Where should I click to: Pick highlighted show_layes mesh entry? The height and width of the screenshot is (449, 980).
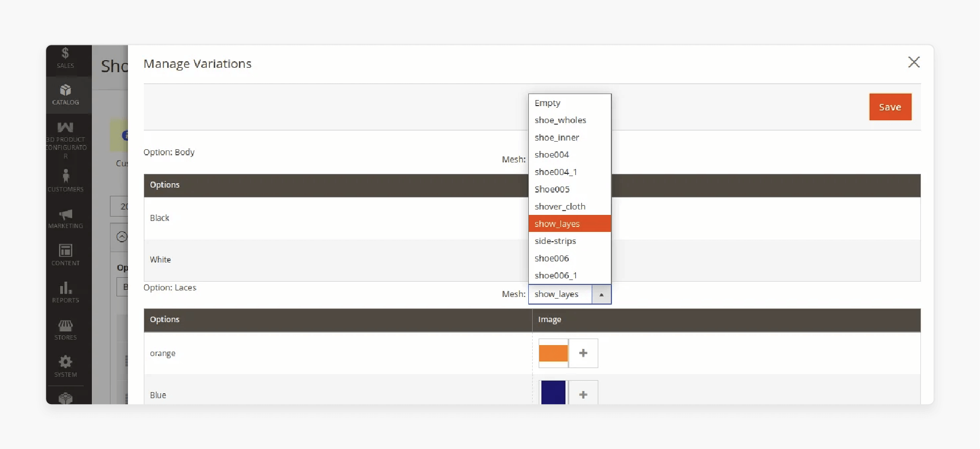point(570,224)
